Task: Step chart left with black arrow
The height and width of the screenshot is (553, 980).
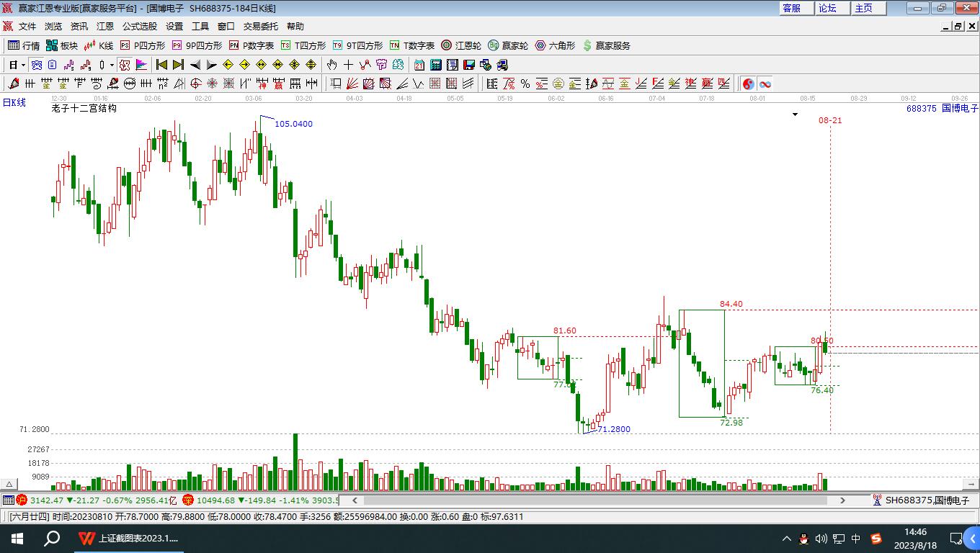Action: [x=195, y=65]
